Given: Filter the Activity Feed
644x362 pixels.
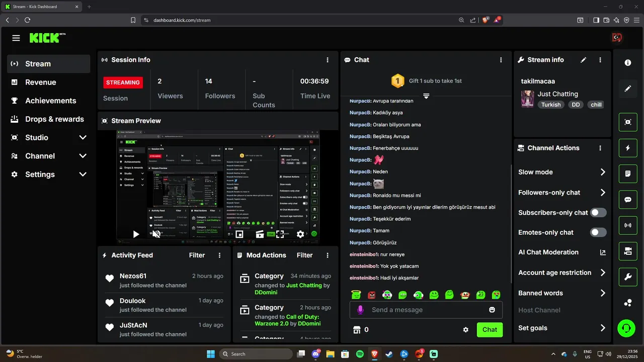Looking at the screenshot, I should tap(197, 255).
